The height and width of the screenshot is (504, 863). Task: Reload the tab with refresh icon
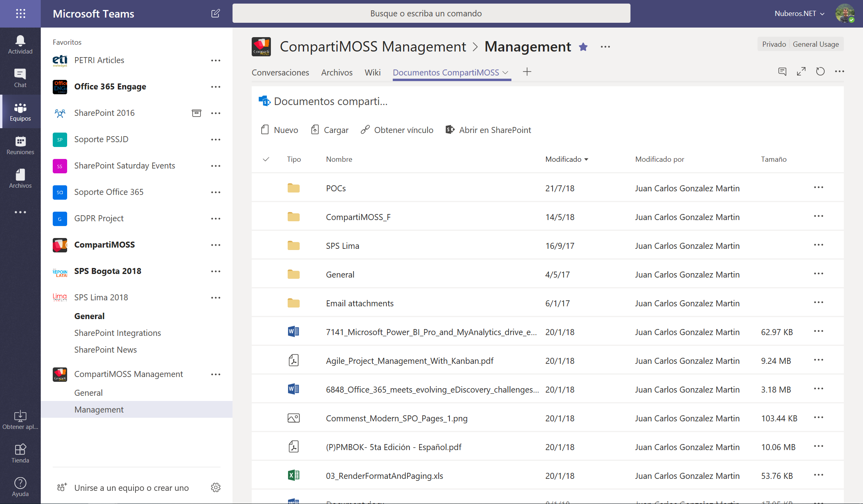pos(820,71)
